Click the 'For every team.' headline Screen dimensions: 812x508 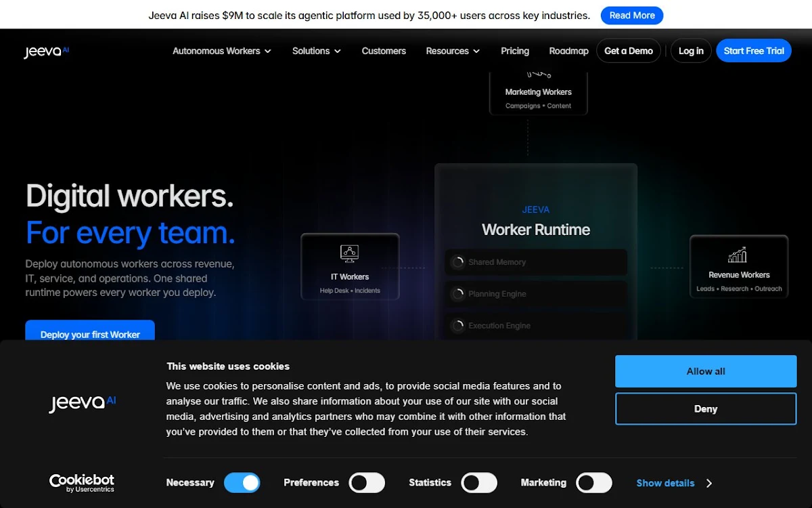pyautogui.click(x=131, y=233)
